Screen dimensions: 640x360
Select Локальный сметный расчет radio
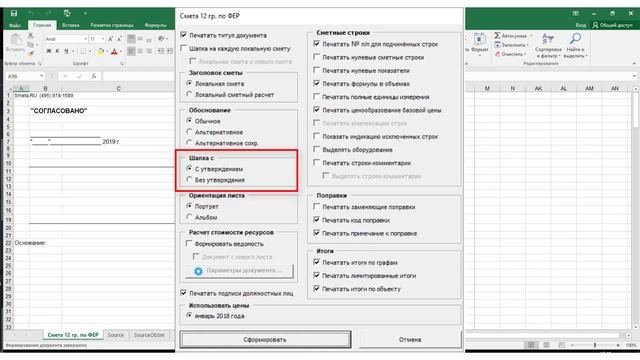click(189, 94)
